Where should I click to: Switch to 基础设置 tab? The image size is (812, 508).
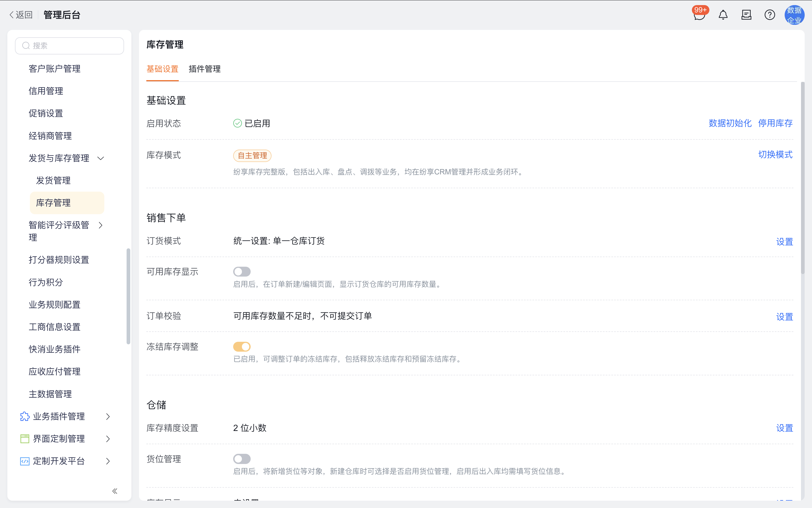(162, 69)
